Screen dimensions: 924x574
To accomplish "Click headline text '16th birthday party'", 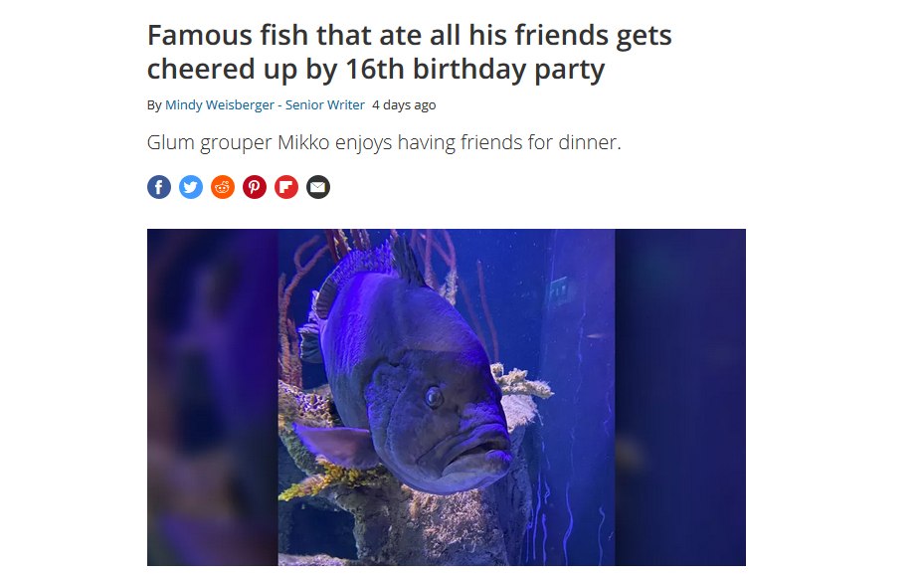I will [475, 69].
